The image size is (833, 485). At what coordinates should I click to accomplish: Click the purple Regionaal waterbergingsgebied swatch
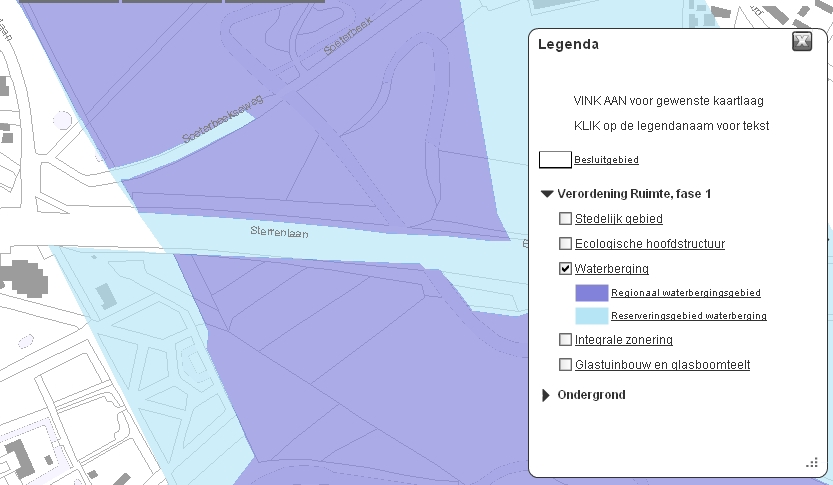click(592, 293)
